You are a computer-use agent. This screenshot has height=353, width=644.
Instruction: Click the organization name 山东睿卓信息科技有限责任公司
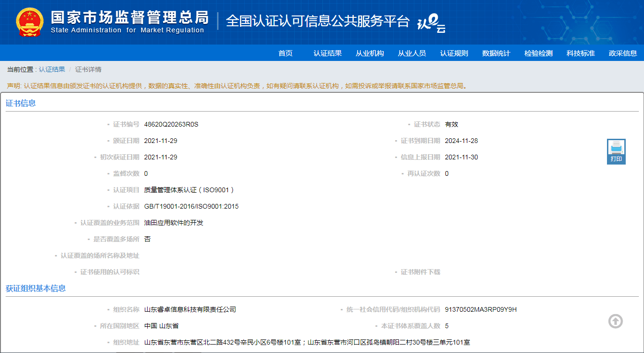click(x=190, y=309)
